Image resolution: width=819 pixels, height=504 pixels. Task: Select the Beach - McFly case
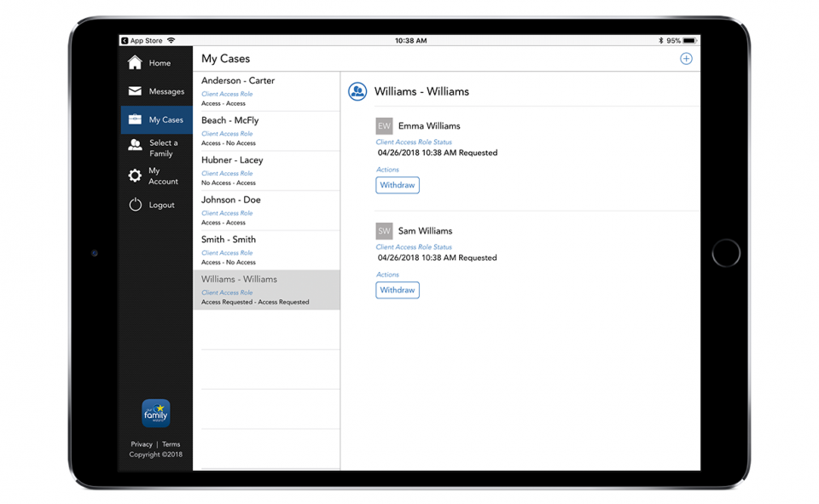(266, 131)
